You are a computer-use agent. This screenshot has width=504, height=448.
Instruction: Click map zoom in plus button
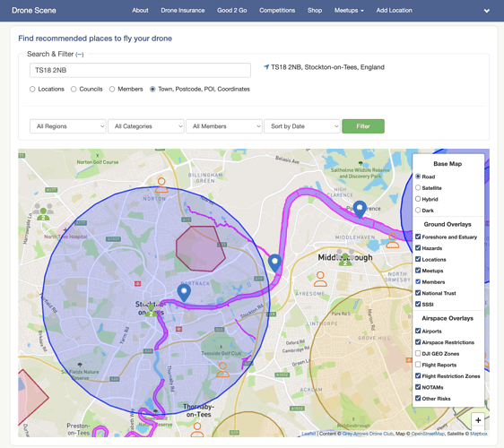[478, 420]
